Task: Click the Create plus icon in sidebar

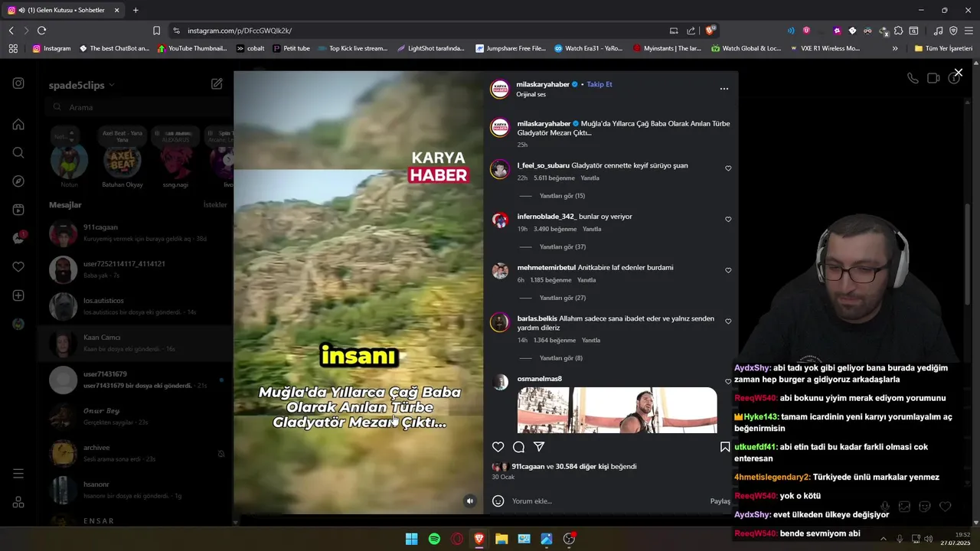Action: (18, 295)
